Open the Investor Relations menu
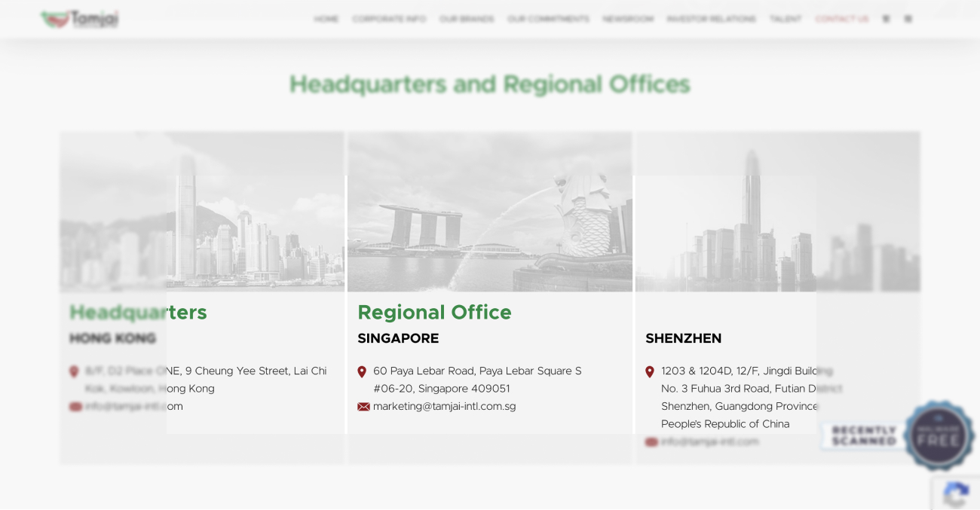Screen dimensions: 980x510 tap(711, 19)
